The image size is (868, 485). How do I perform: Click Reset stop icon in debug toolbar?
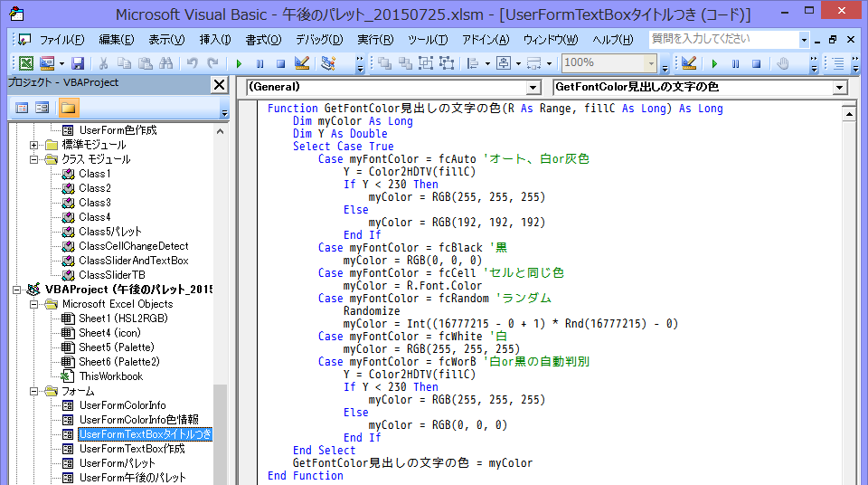756,63
